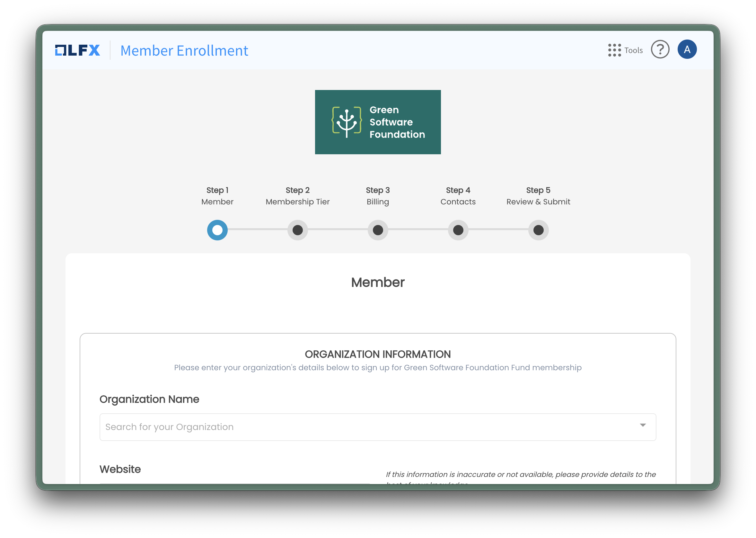Select the Step 3 Billing circle
Viewport: 756px width, 538px height.
378,230
